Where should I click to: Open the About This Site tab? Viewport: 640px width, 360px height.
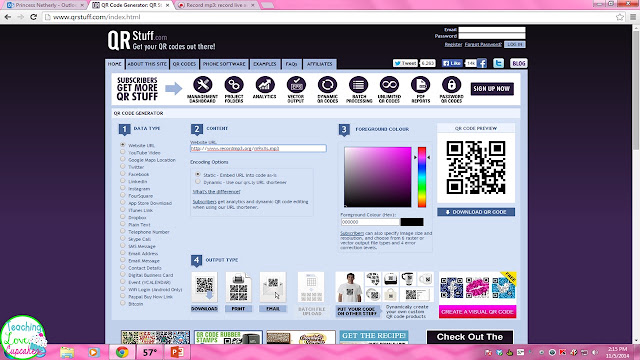[x=147, y=64]
